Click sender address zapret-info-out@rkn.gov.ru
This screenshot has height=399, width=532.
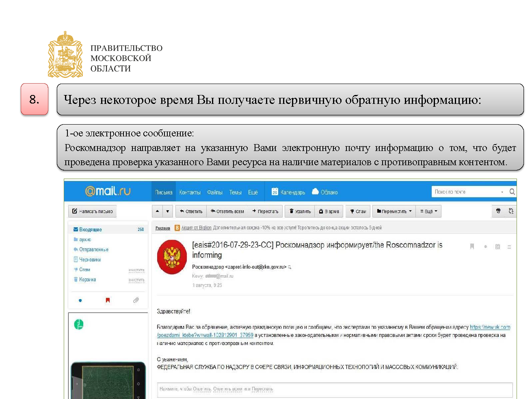pyautogui.click(x=257, y=267)
